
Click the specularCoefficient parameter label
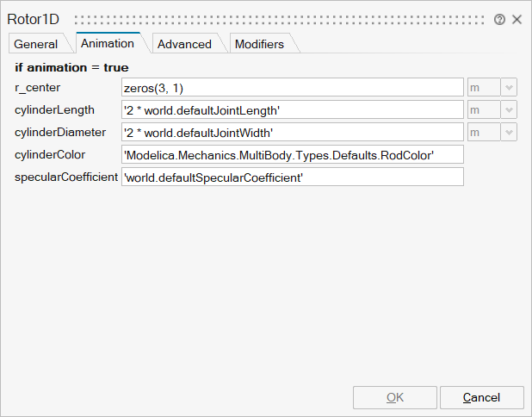(x=66, y=177)
